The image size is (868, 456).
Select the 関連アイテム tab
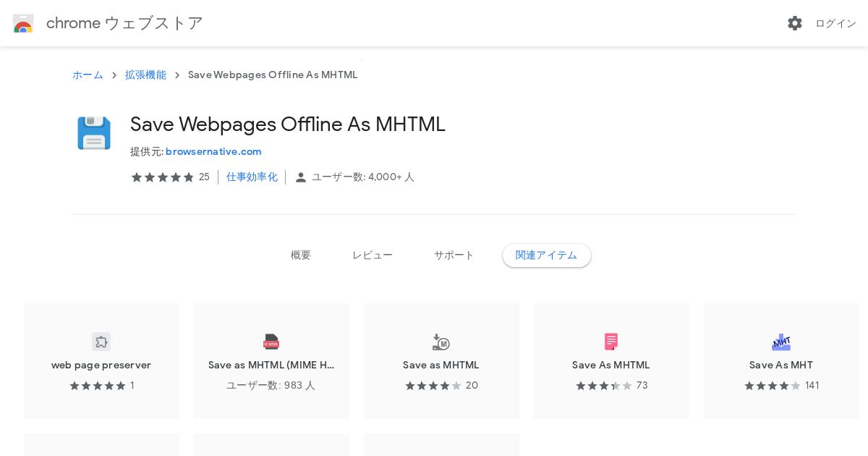[x=547, y=256]
